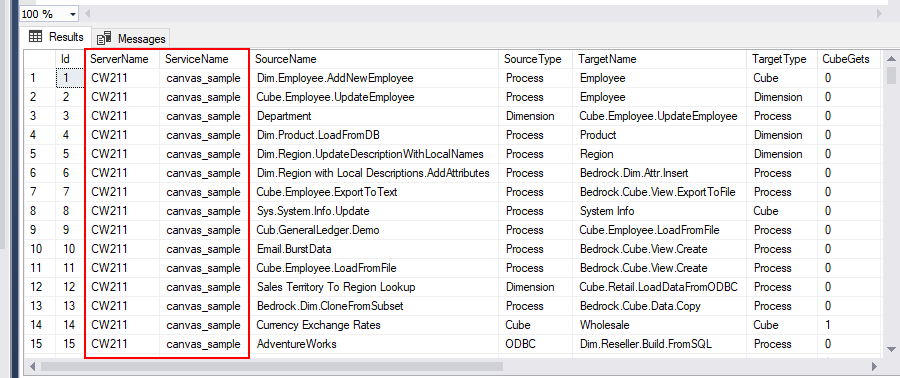Screen dimensions: 900x378
Task: Click TargetName cell Wholesale
Action: pyautogui.click(x=661, y=325)
